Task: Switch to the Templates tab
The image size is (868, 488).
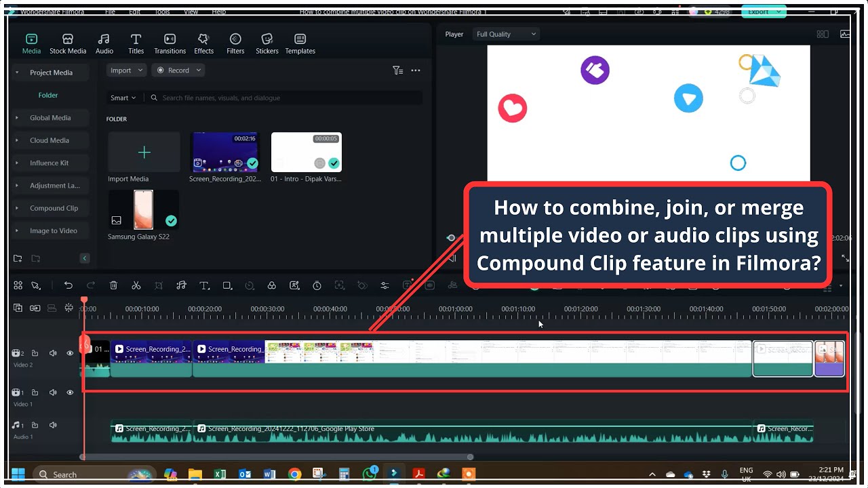Action: click(x=300, y=44)
